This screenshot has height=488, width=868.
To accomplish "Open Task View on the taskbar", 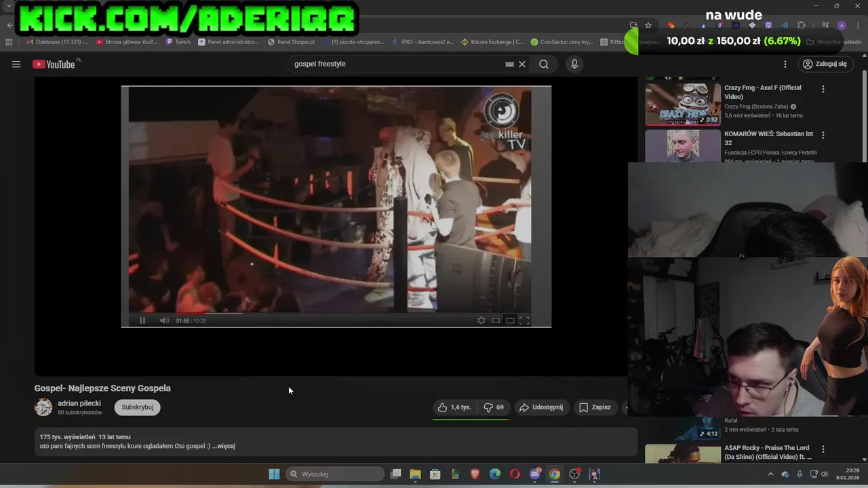I will [x=396, y=474].
